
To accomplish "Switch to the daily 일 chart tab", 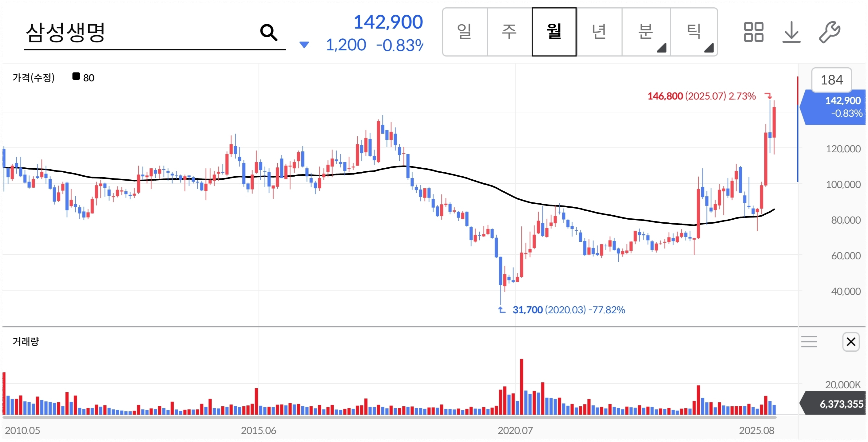I will click(x=464, y=32).
